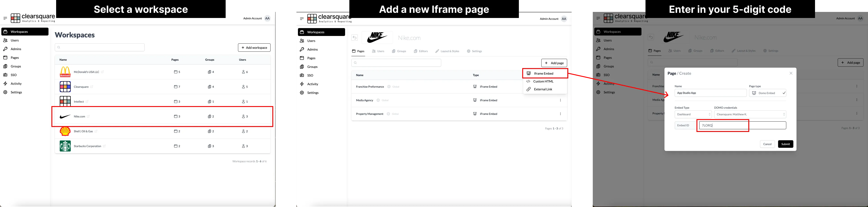The height and width of the screenshot is (207, 868).
Task: Select the Intellect workspace name
Action: click(79, 102)
